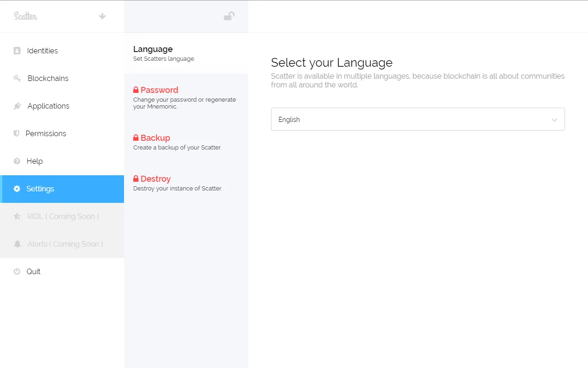
Task: Click the red lock icon beside Backup
Action: pos(136,138)
